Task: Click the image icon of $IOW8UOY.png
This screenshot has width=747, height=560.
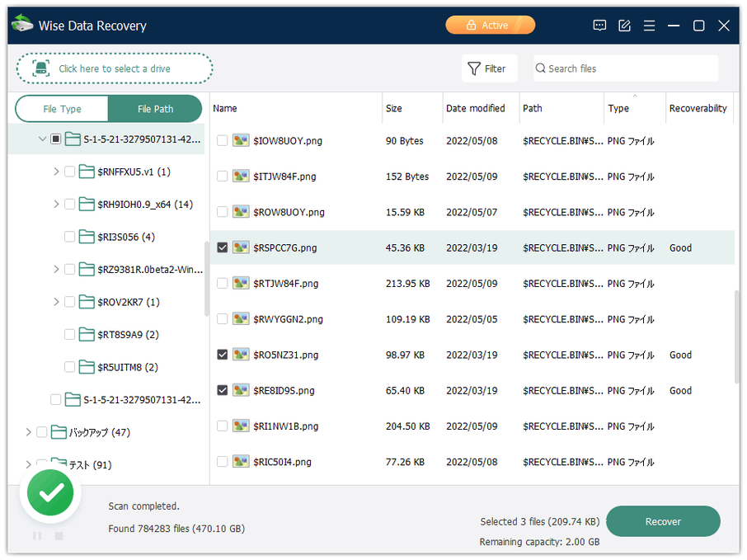Action: pos(241,140)
